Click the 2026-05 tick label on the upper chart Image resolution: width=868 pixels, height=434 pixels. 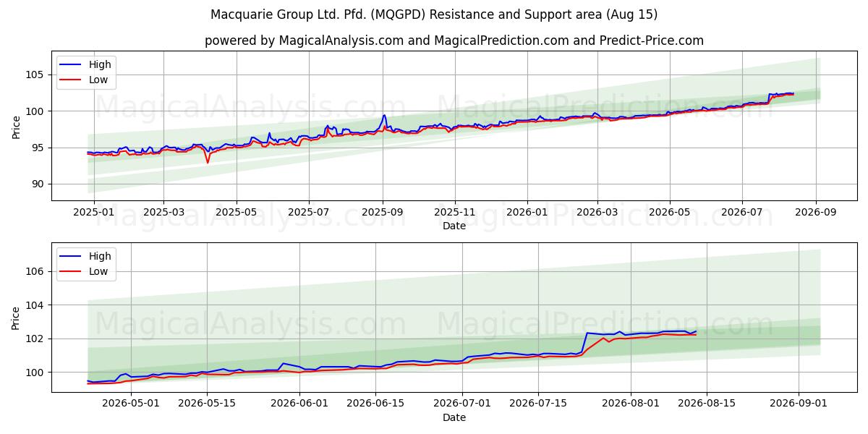coord(670,213)
